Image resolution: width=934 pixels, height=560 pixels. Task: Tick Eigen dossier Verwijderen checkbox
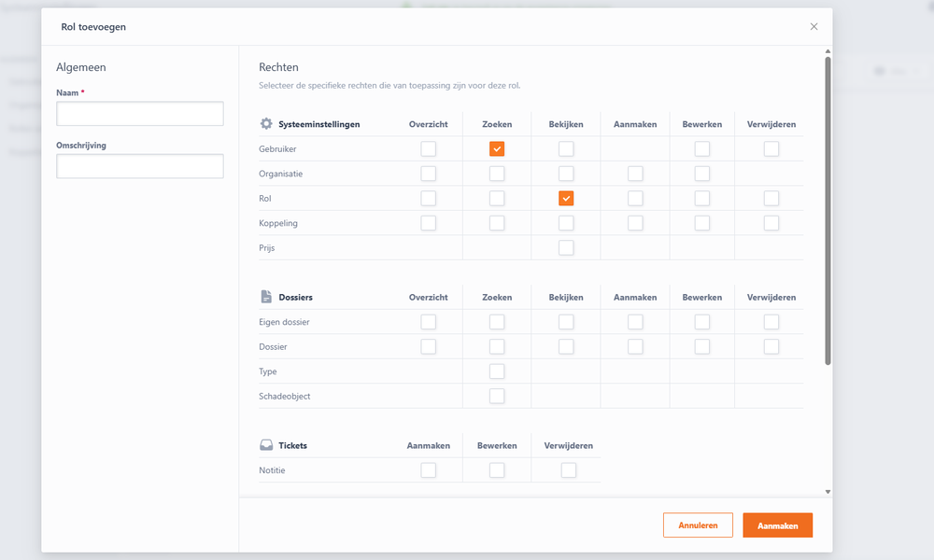tap(771, 322)
